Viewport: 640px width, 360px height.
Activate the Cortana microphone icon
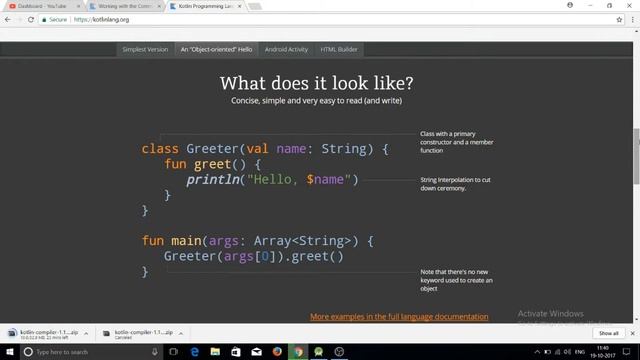point(155,352)
